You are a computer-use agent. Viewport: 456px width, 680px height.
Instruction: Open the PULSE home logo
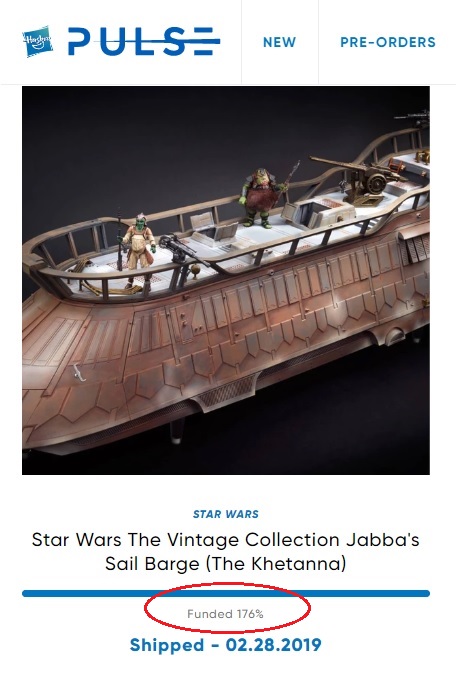(144, 41)
